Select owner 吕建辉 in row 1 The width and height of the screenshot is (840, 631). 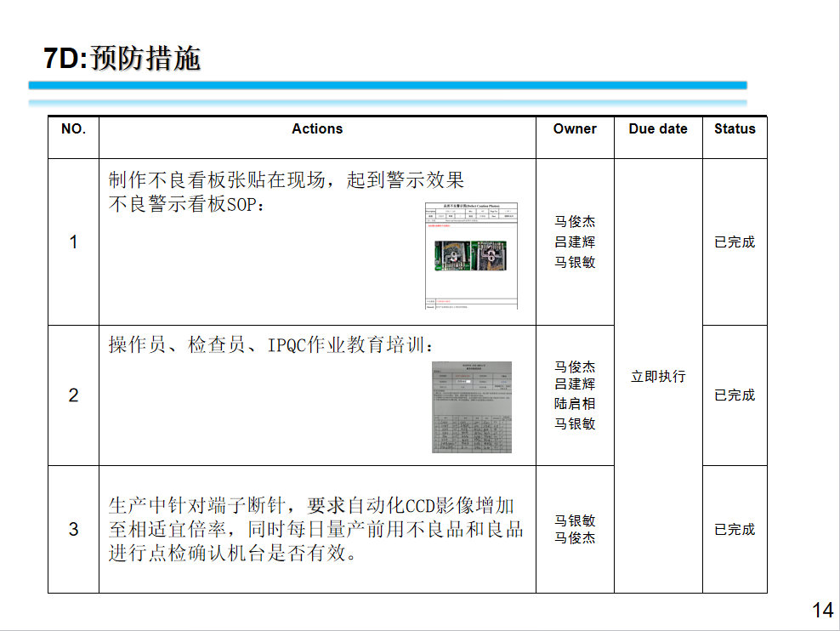(x=575, y=242)
